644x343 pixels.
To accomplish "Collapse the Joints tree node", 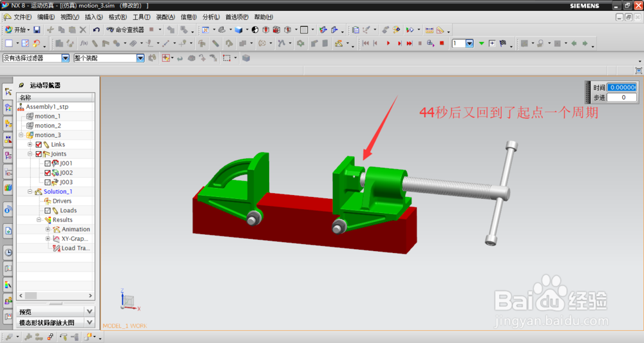I will tap(30, 154).
